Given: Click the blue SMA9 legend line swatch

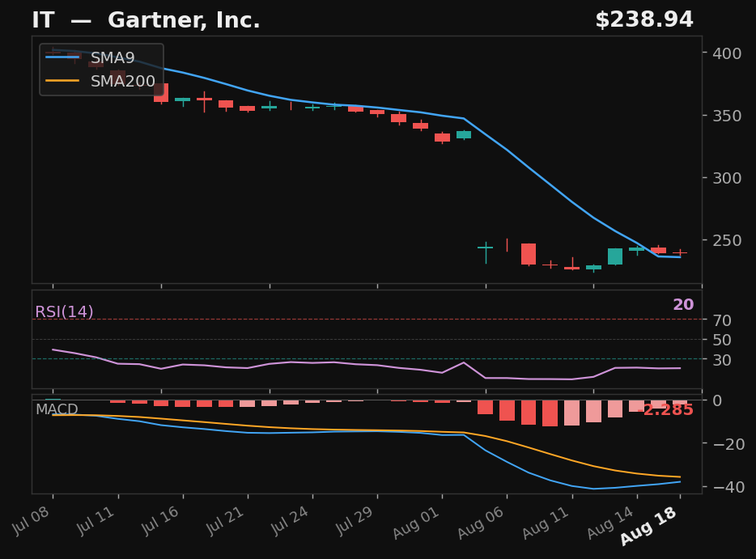Looking at the screenshot, I should [x=62, y=57].
